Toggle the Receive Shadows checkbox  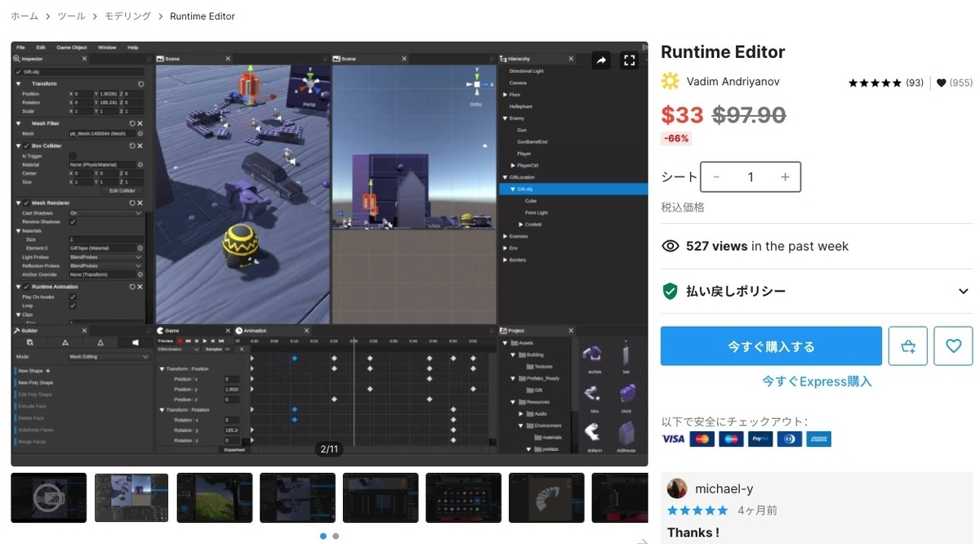(x=73, y=221)
